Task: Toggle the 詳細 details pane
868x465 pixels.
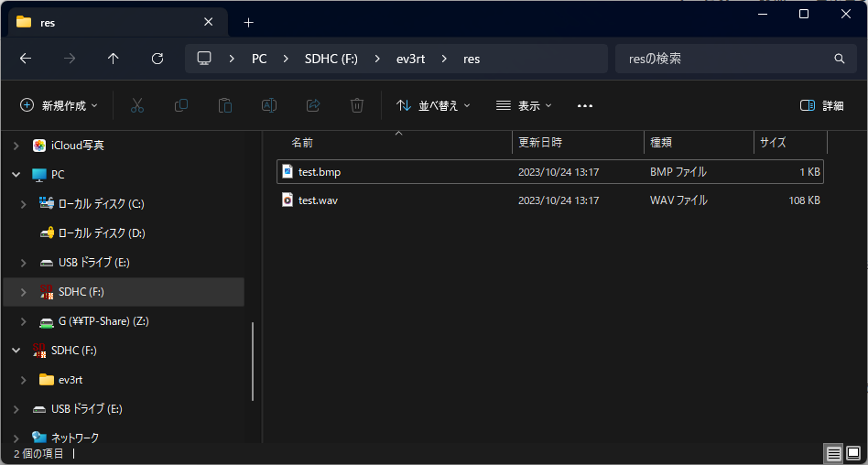Action: pos(822,106)
